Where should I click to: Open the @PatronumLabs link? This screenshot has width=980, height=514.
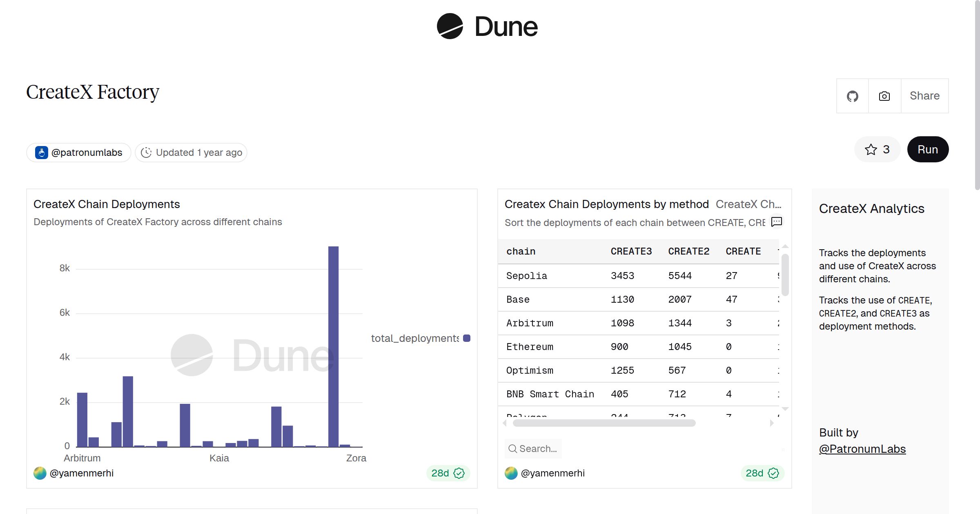click(862, 449)
